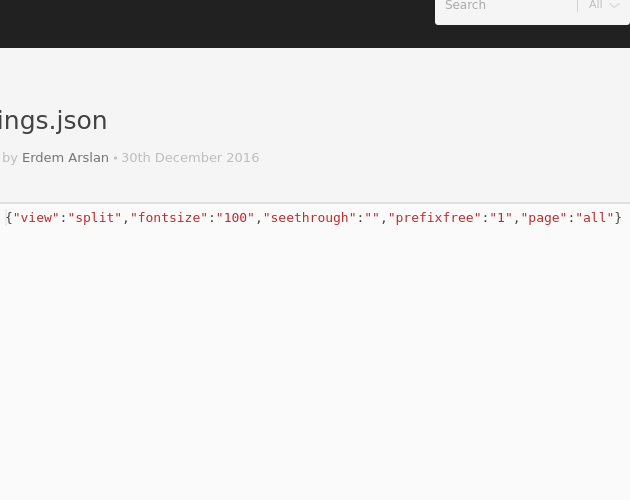Click the empty code area below JSON

point(315,362)
